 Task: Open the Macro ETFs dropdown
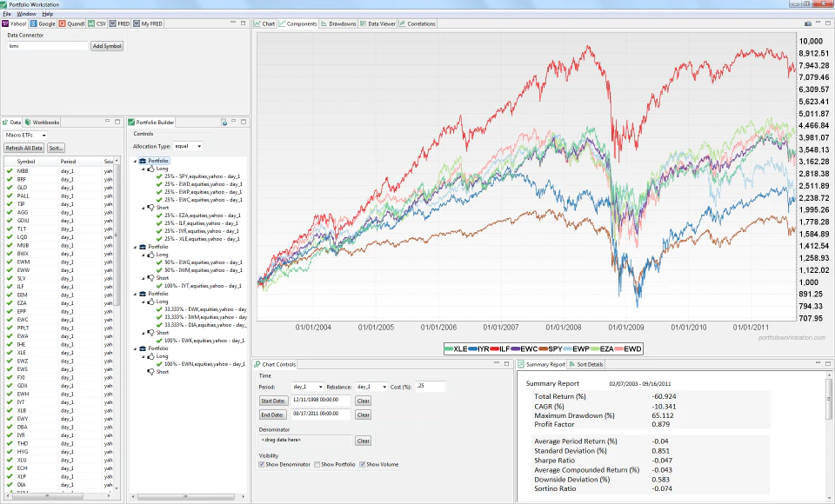click(25, 136)
